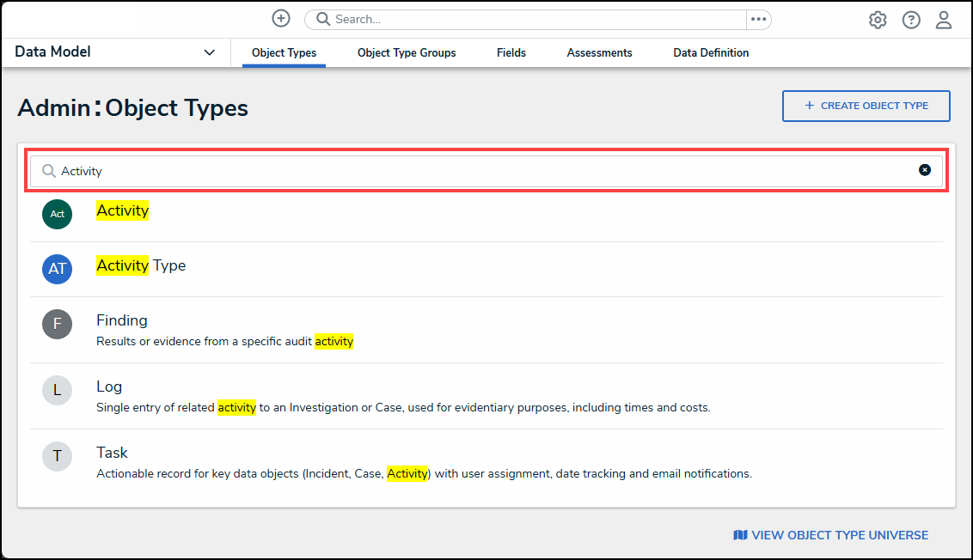Click the F icon next to Finding
Screen dimensions: 973x560
pyautogui.click(x=57, y=324)
